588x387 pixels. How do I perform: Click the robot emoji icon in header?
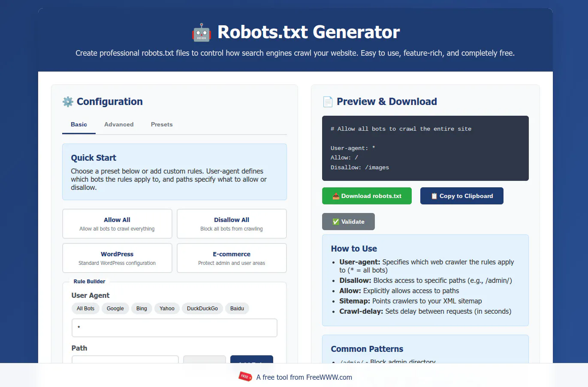pyautogui.click(x=202, y=33)
